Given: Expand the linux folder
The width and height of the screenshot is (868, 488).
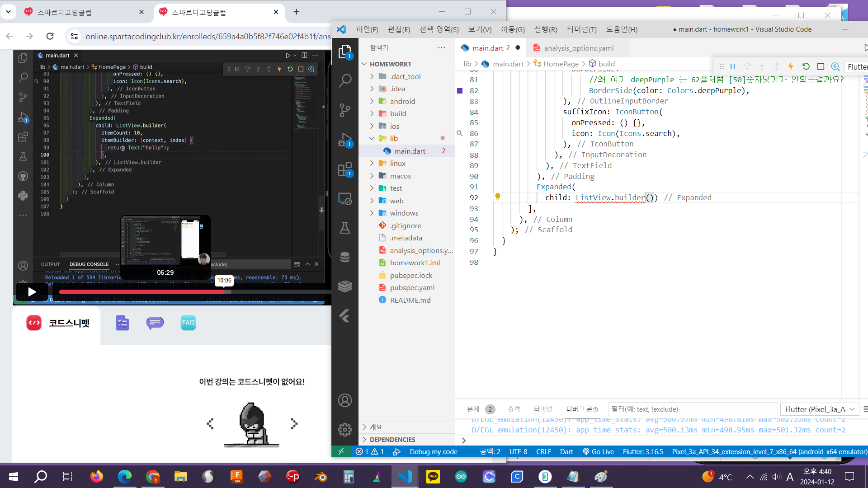Looking at the screenshot, I should 372,163.
